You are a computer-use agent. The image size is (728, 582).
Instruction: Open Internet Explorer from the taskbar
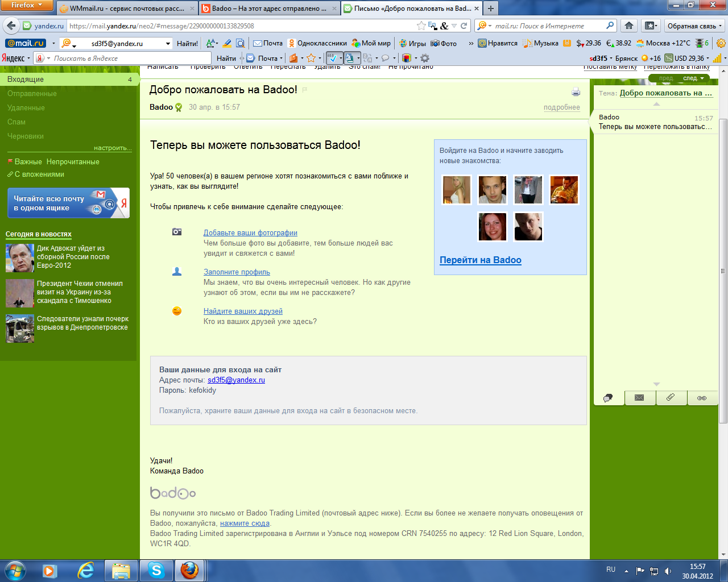86,570
